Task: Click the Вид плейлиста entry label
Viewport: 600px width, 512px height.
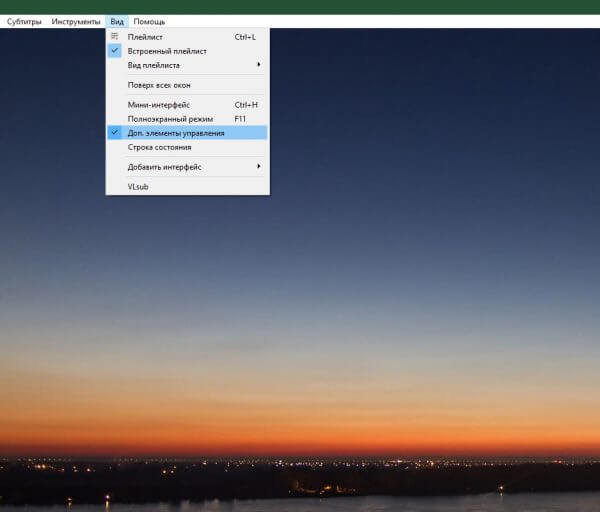Action: pos(153,65)
